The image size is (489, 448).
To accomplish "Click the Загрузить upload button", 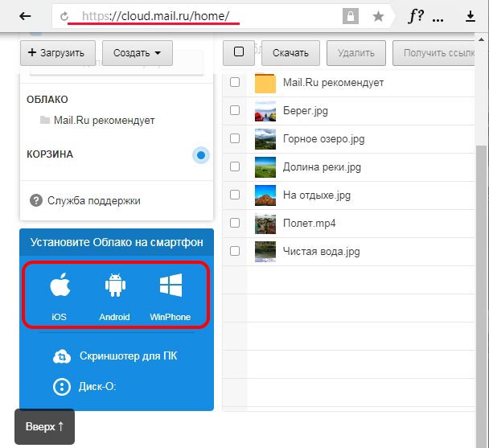I will click(x=58, y=53).
